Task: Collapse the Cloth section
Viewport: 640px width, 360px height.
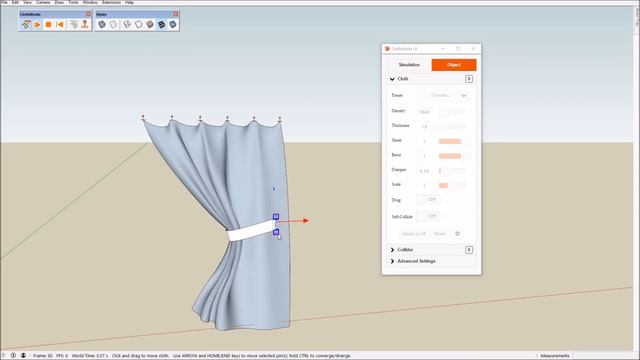Action: coord(392,79)
